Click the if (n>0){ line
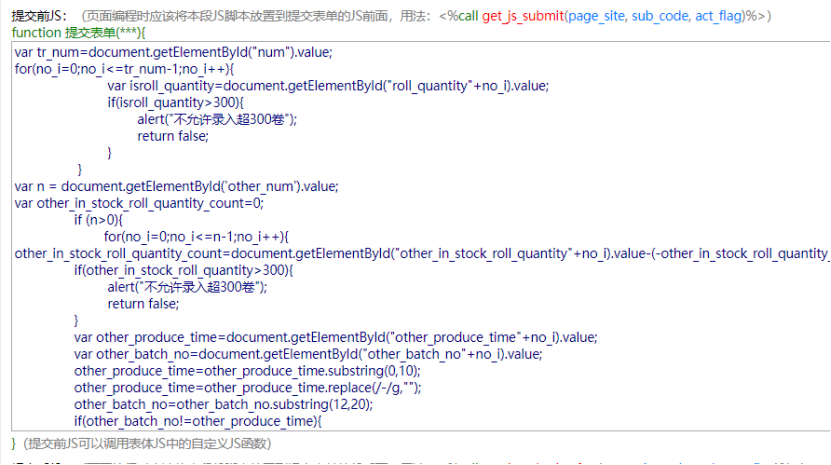 tap(98, 220)
